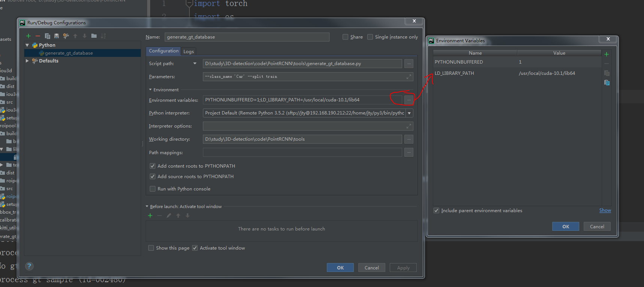Remove environment variable minus icon
This screenshot has width=644, height=287.
click(x=607, y=64)
